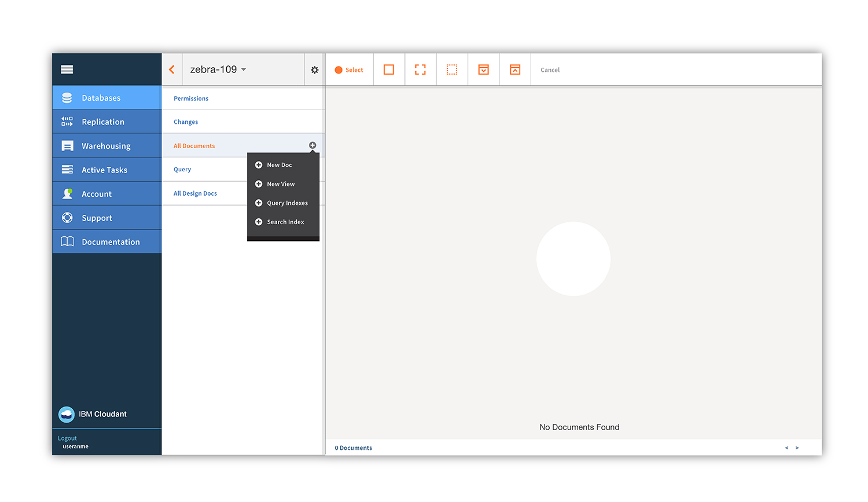Click the Cancel button in toolbar

point(550,70)
